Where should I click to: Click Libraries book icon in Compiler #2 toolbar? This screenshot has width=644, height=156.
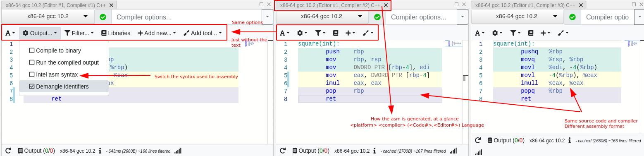click(x=336, y=33)
